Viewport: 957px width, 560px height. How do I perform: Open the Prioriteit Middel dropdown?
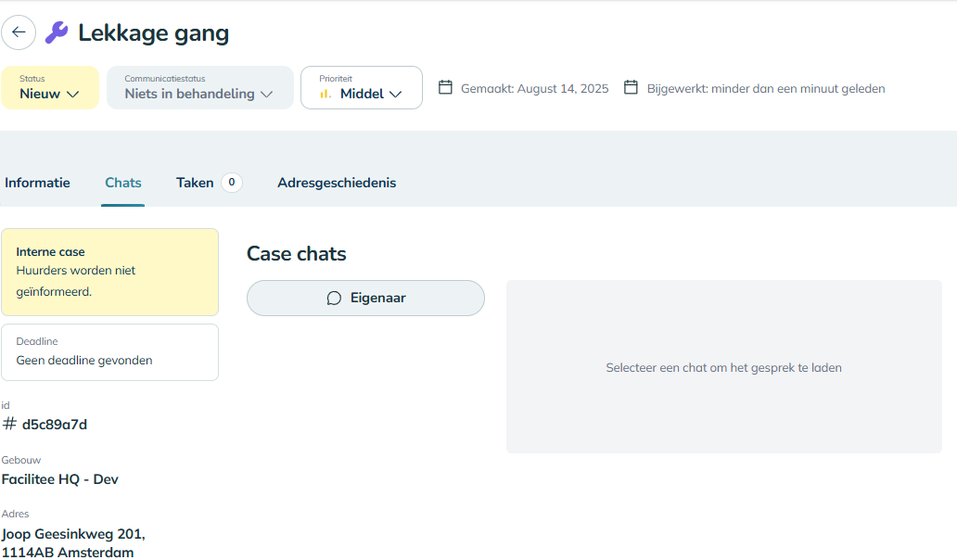tap(362, 87)
